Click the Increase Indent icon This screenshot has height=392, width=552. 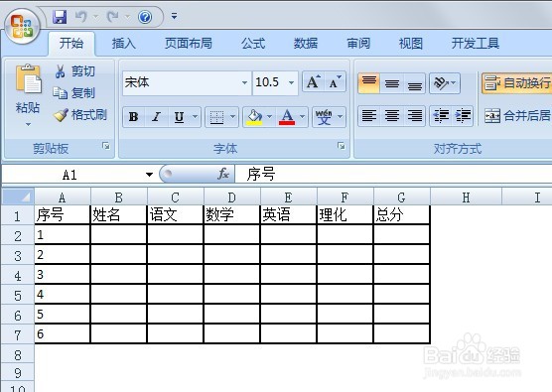tap(463, 115)
